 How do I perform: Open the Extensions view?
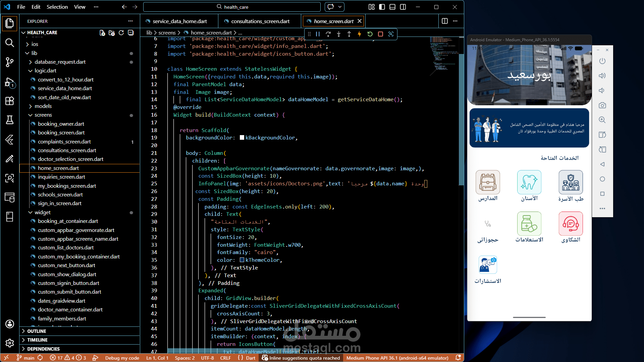(9, 101)
